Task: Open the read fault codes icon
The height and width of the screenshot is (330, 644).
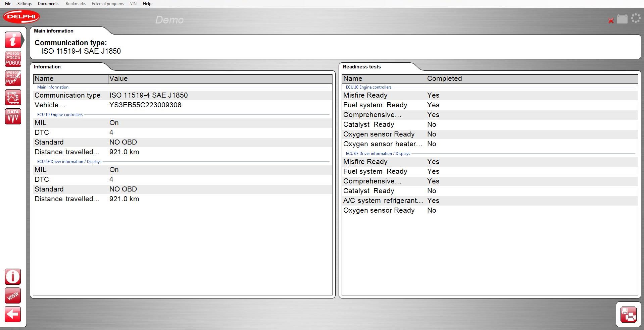Action: click(13, 59)
